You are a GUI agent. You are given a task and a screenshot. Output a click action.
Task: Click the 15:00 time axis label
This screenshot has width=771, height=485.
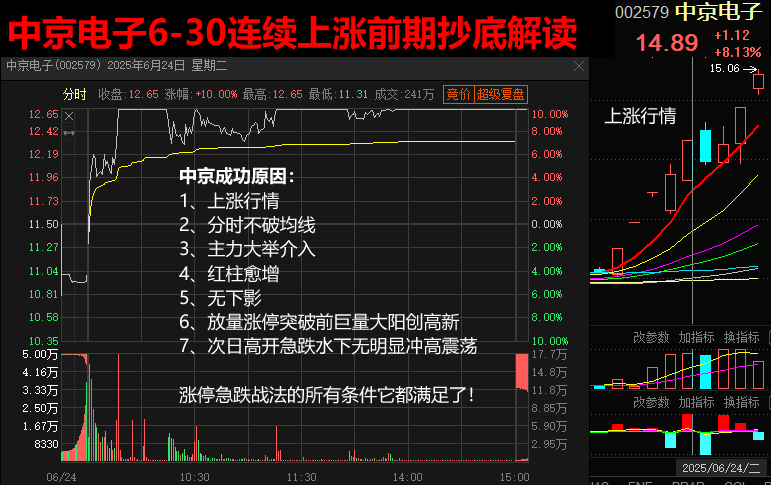(514, 477)
